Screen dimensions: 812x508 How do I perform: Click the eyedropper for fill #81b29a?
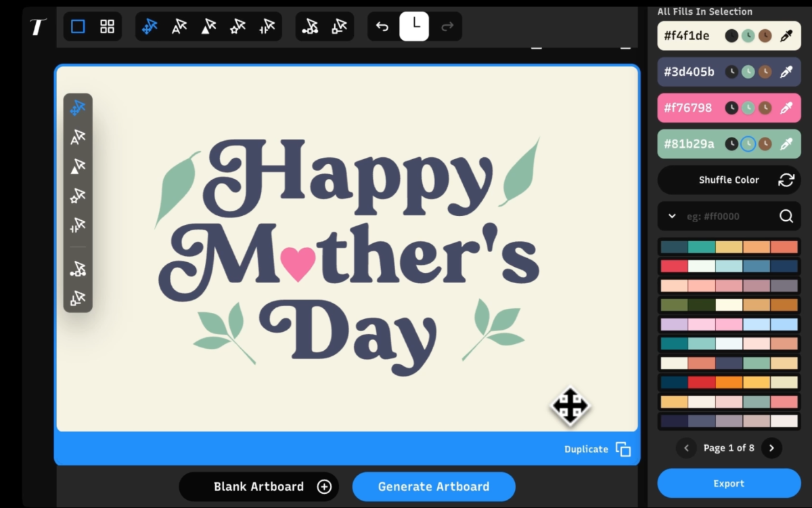[x=786, y=144]
